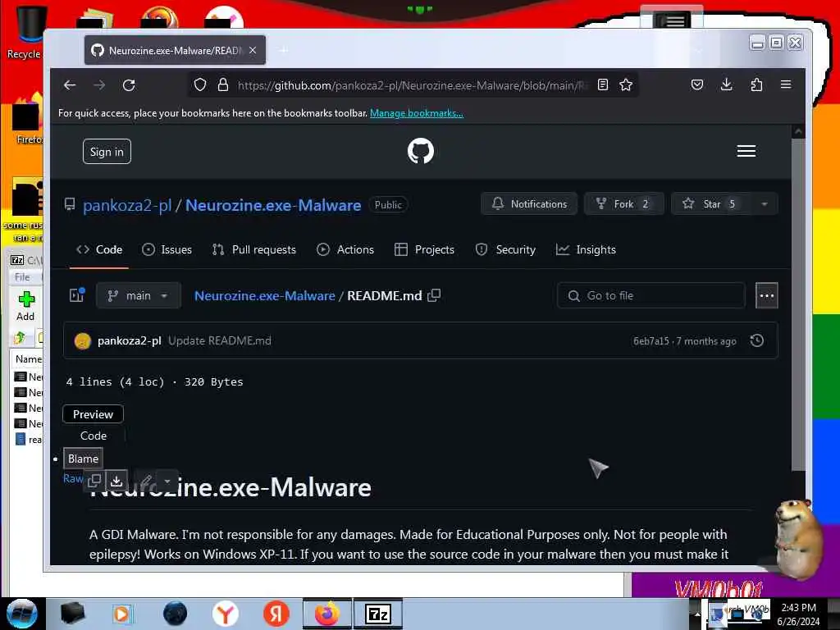The height and width of the screenshot is (630, 840).
Task: Click the browser address bar URL
Action: (x=413, y=85)
